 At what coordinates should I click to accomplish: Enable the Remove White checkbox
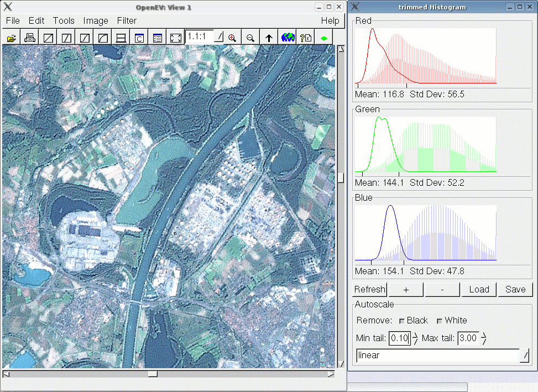click(440, 321)
